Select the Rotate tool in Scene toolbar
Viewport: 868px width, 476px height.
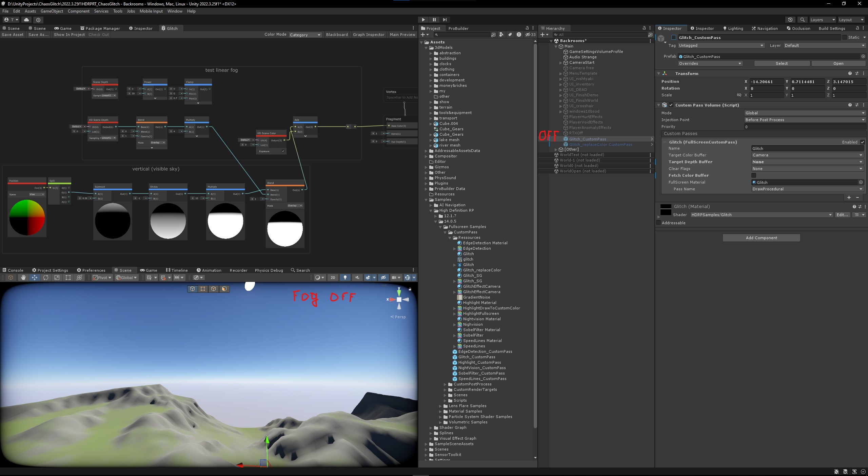pos(46,278)
